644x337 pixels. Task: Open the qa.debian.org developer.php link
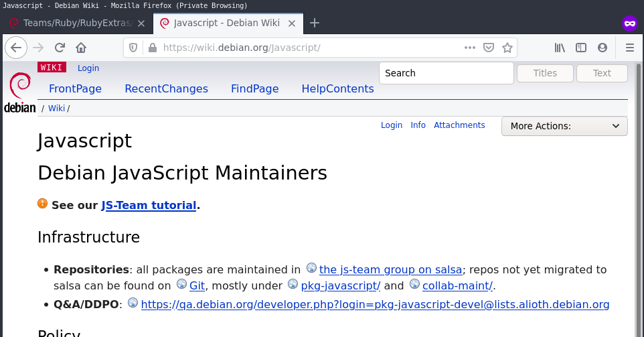pyautogui.click(x=375, y=305)
